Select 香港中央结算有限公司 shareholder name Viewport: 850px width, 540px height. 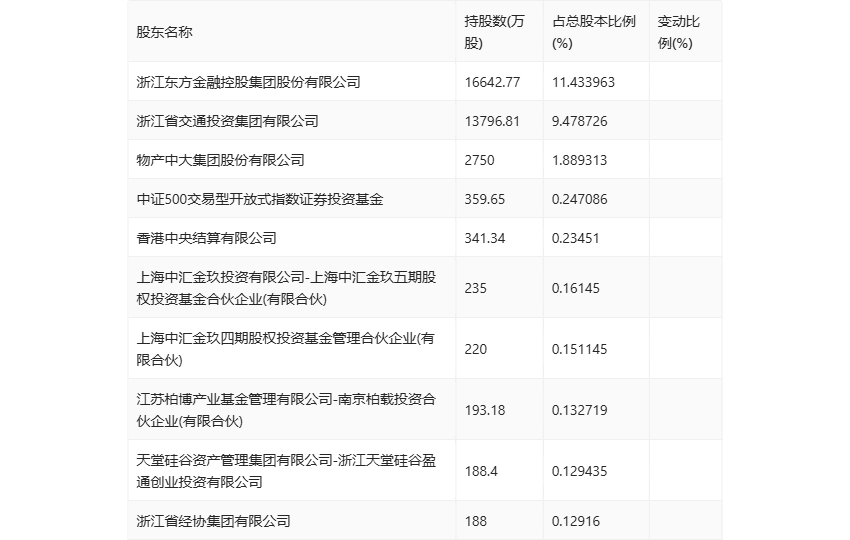[206, 239]
